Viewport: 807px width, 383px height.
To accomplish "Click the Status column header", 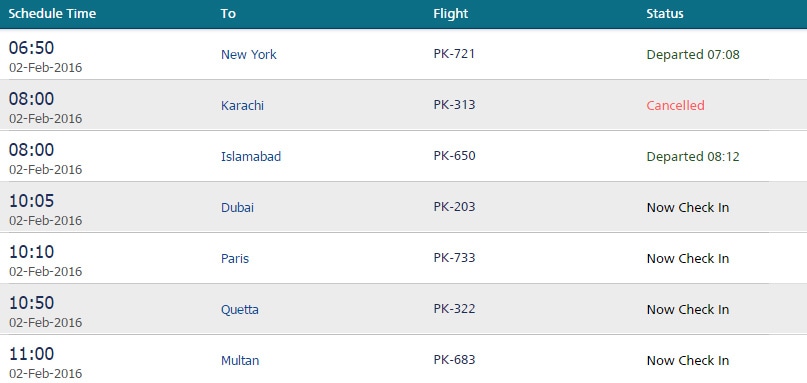I will pyautogui.click(x=664, y=14).
